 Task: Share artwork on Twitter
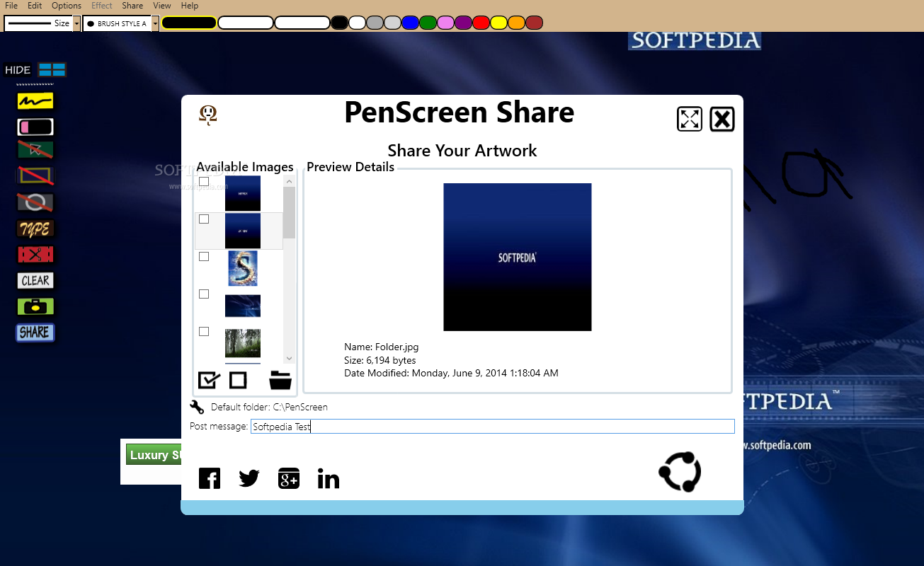coord(249,478)
